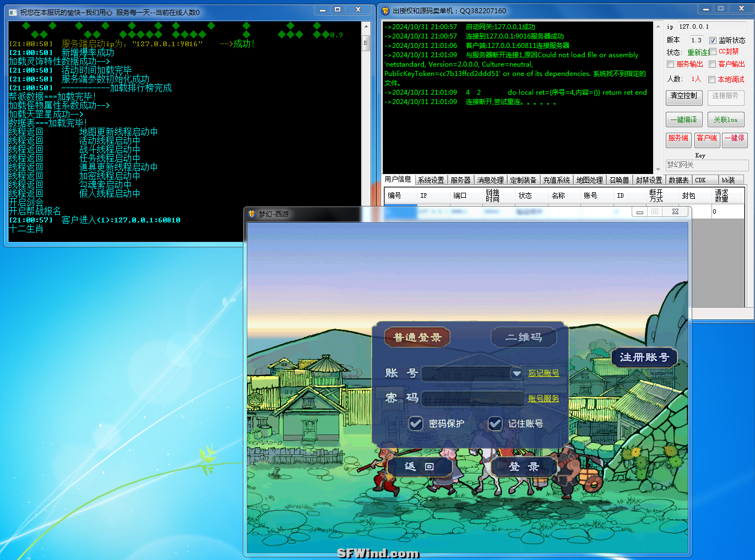Click the red 服务端 button

(678, 140)
